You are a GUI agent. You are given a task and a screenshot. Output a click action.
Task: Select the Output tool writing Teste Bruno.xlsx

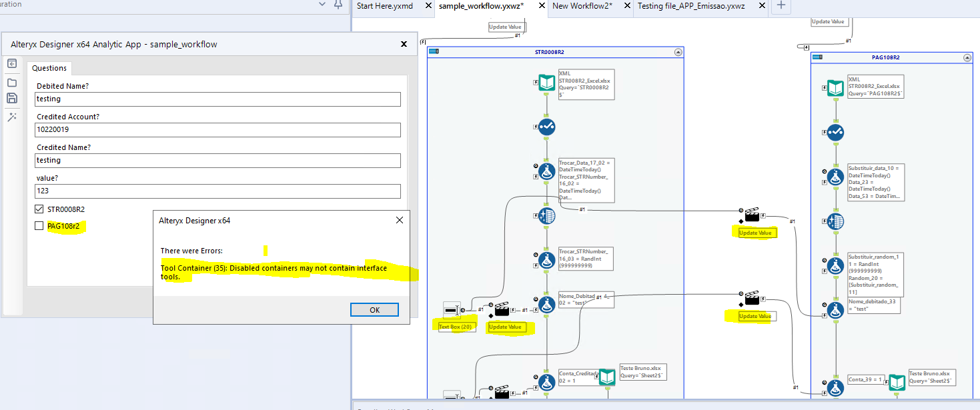point(607,377)
